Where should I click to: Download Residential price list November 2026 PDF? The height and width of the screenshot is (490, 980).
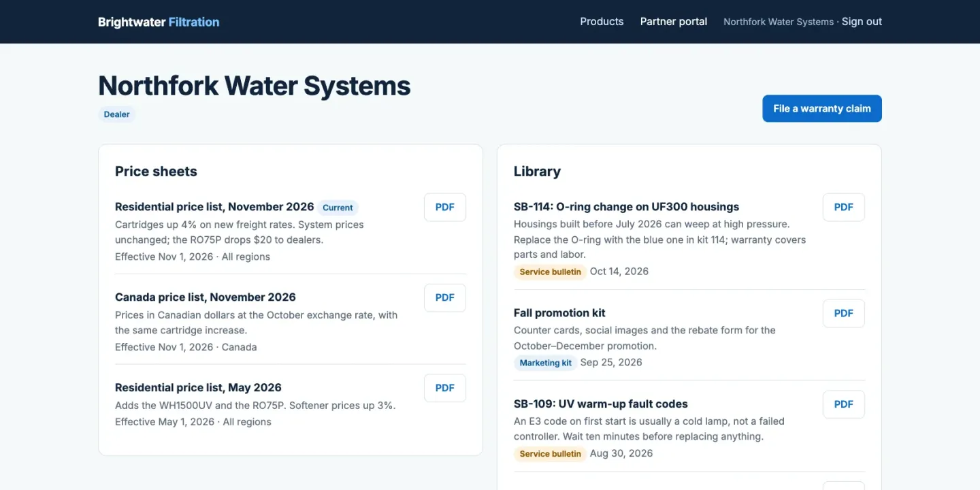[x=445, y=208]
